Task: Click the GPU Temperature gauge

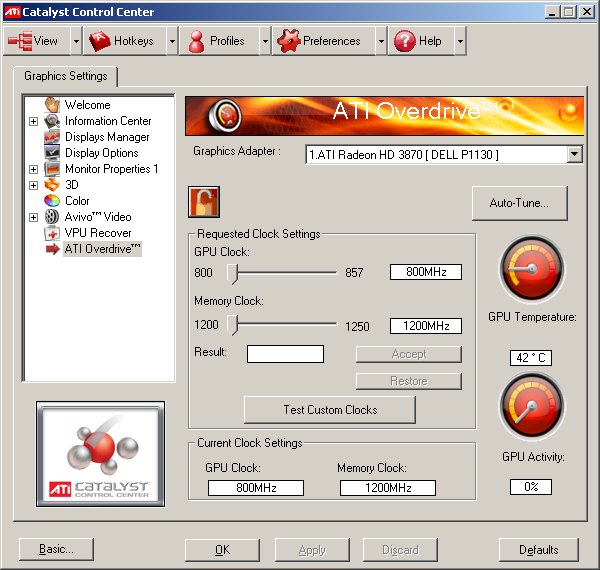Action: click(x=531, y=270)
